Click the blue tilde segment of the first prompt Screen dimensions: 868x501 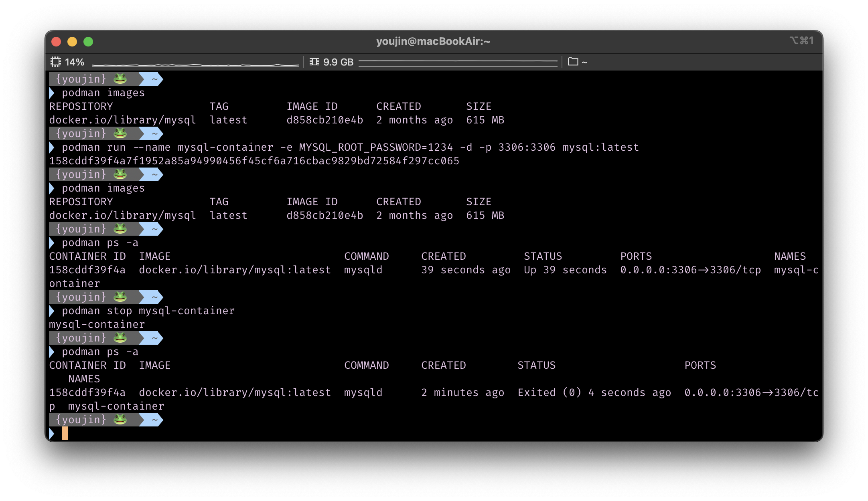(x=154, y=79)
